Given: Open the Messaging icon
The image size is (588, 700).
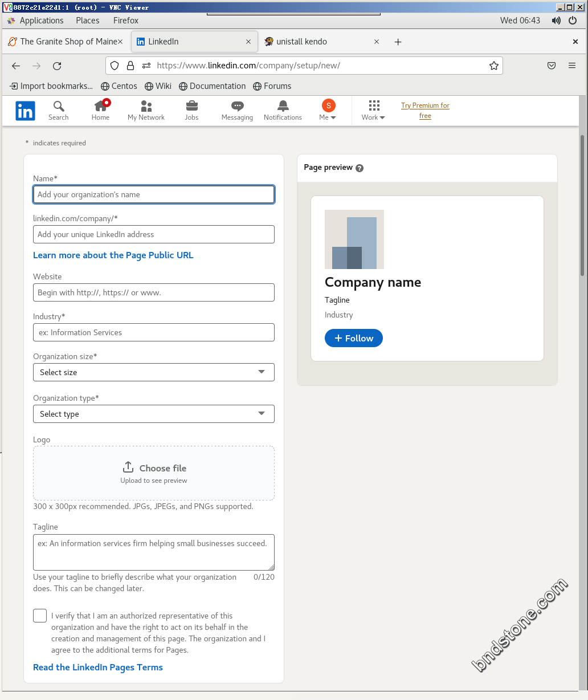Looking at the screenshot, I should [x=237, y=106].
